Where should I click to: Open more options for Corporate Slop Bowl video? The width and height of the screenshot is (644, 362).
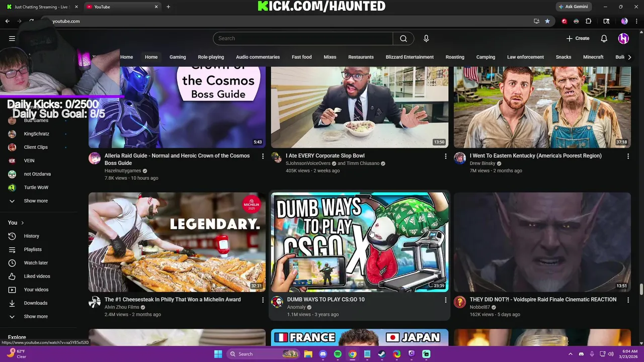click(445, 156)
